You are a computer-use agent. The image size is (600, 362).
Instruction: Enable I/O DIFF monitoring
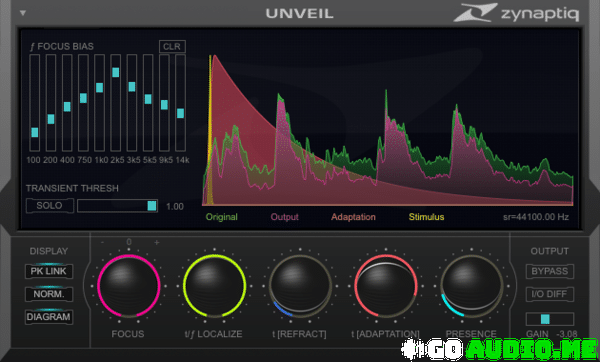point(549,294)
